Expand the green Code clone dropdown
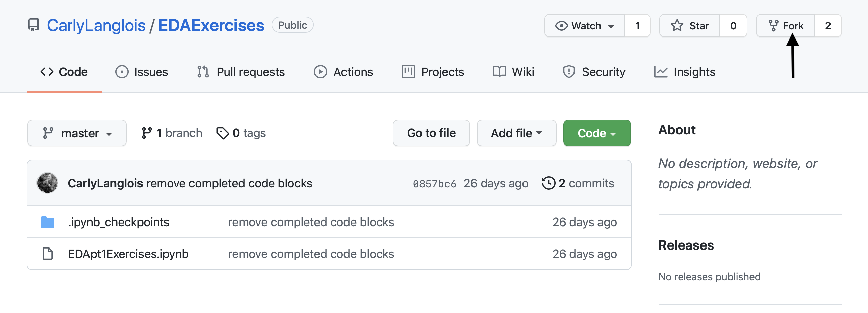868x313 pixels. 596,133
